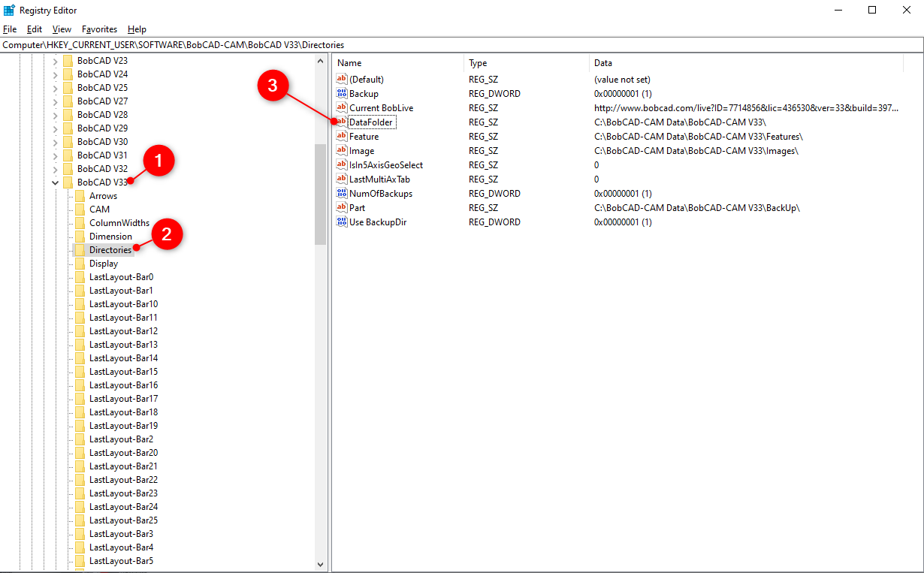Select the LastLayout-Bar5 key
The image size is (924, 573).
point(121,561)
